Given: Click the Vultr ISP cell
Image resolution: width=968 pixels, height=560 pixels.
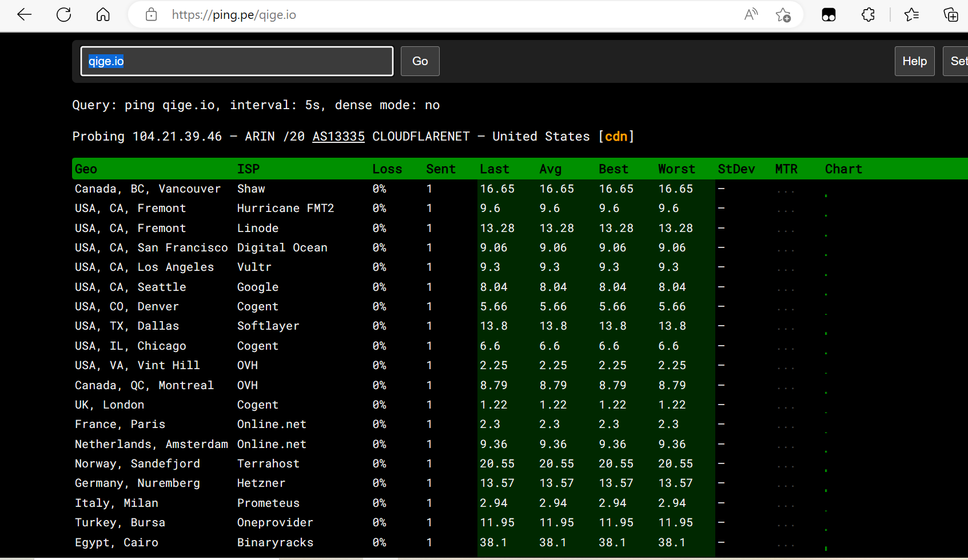Looking at the screenshot, I should [254, 267].
